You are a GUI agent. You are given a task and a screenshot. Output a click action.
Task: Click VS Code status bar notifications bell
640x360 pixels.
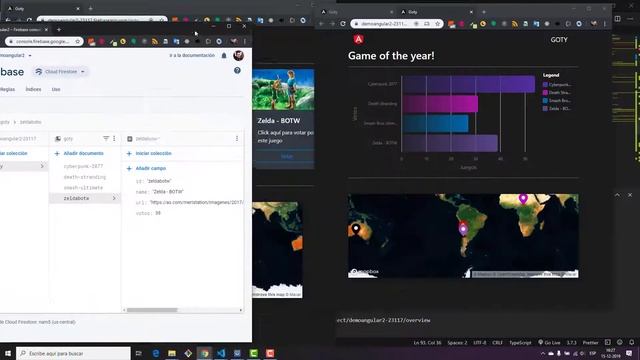pyautogui.click(x=631, y=342)
